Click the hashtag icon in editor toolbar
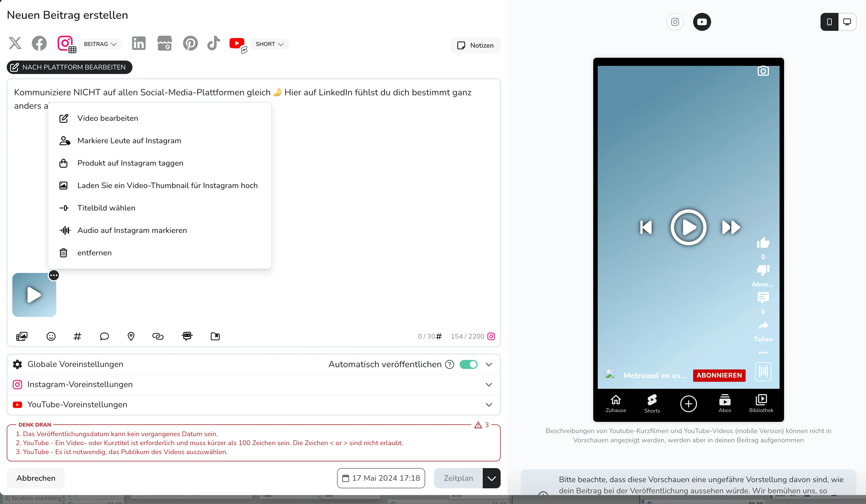The height and width of the screenshot is (504, 866). point(77,336)
